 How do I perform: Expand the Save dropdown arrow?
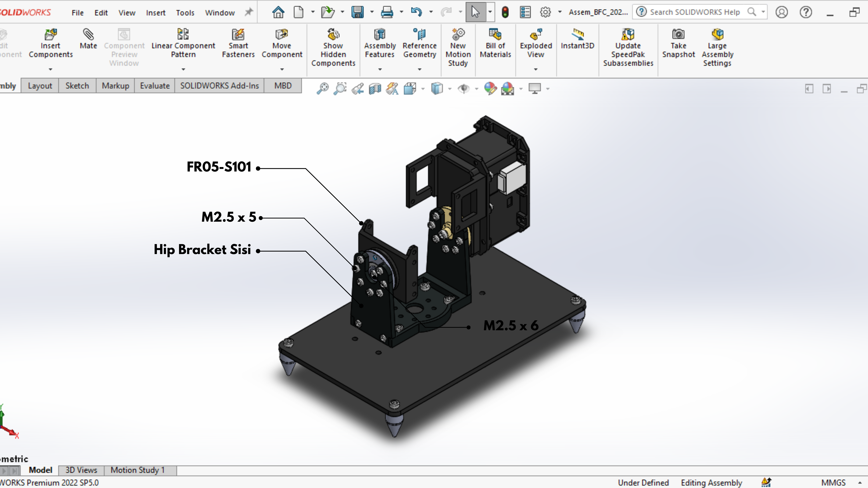coord(372,12)
